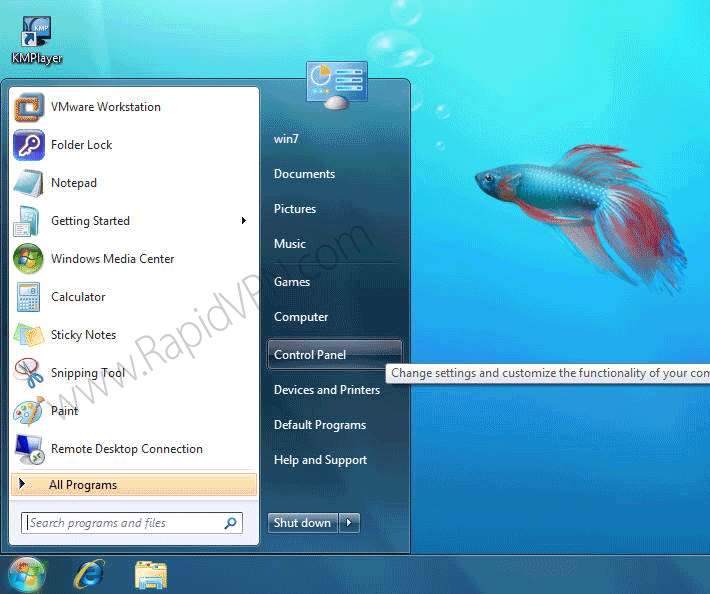
Task: Expand the Getting Started submenu arrow
Action: point(244,220)
